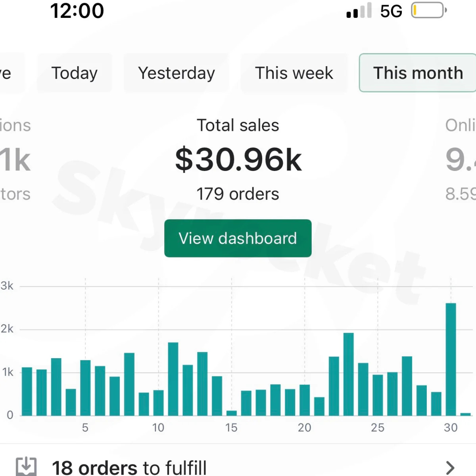Tap the 5G network indicator
The width and height of the screenshot is (476, 476).
pyautogui.click(x=391, y=11)
